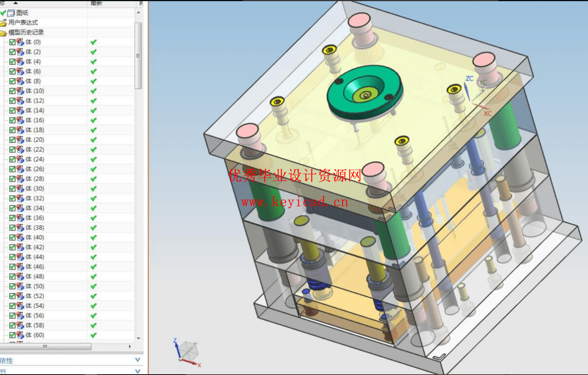This screenshot has width=588, height=375.
Task: Uncheck the suppress checkbox for 体 (4)
Action: (12, 61)
